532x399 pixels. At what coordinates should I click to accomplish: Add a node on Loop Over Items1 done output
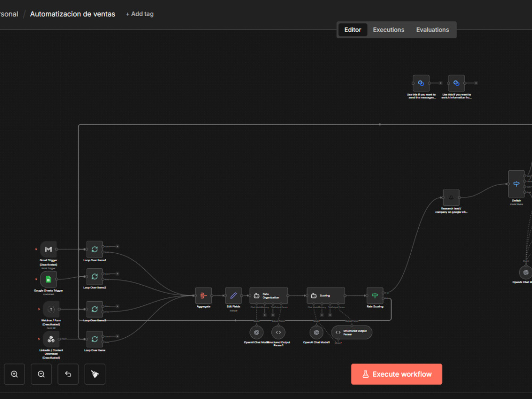(x=118, y=246)
